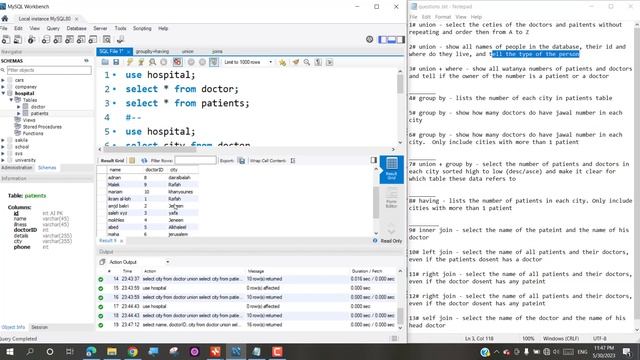
Task: Search table data toolbar icon
Action: point(107,40)
